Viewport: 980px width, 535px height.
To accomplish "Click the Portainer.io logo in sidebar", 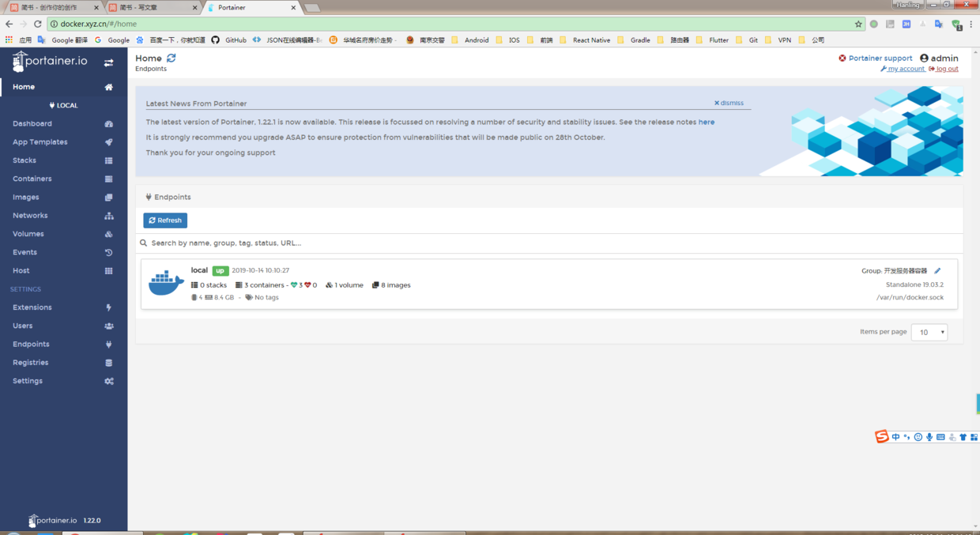I will [x=51, y=61].
